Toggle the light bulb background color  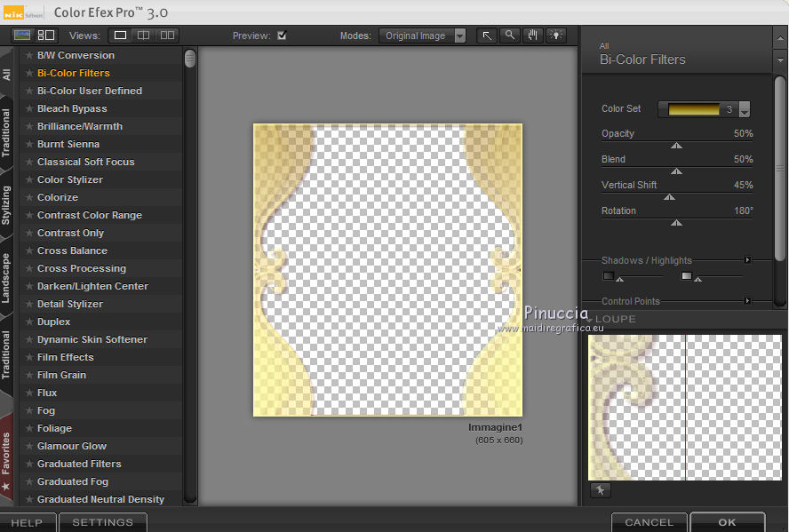tap(556, 36)
